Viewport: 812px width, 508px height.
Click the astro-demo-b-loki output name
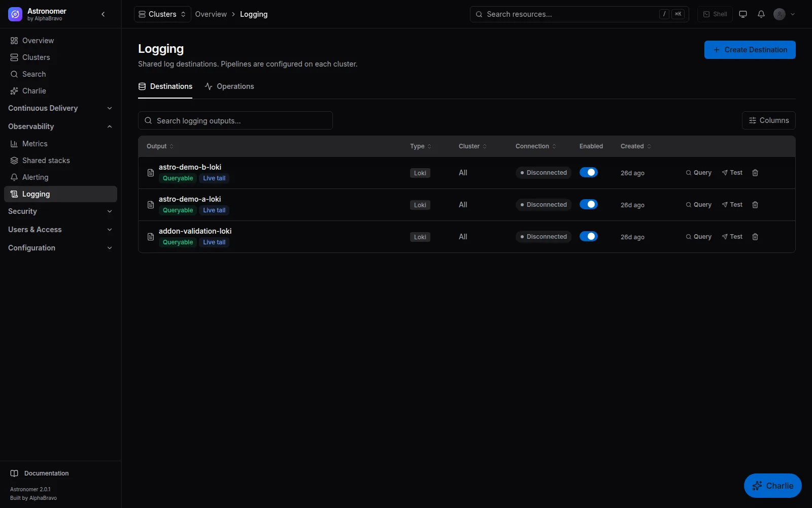[190, 167]
